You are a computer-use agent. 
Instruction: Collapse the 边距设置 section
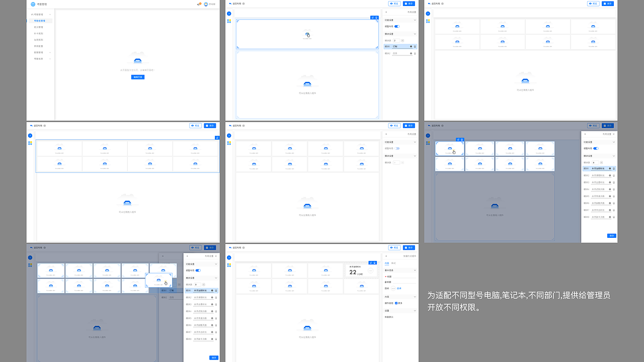click(414, 20)
